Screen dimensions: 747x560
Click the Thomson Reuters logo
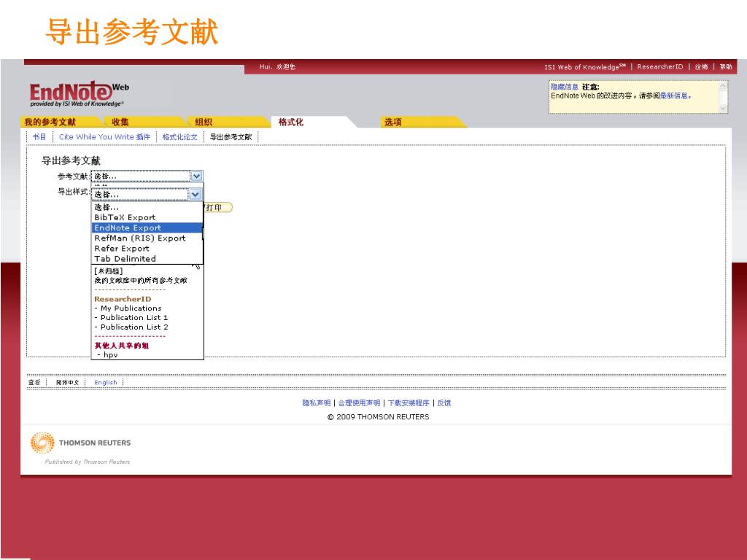click(x=80, y=443)
